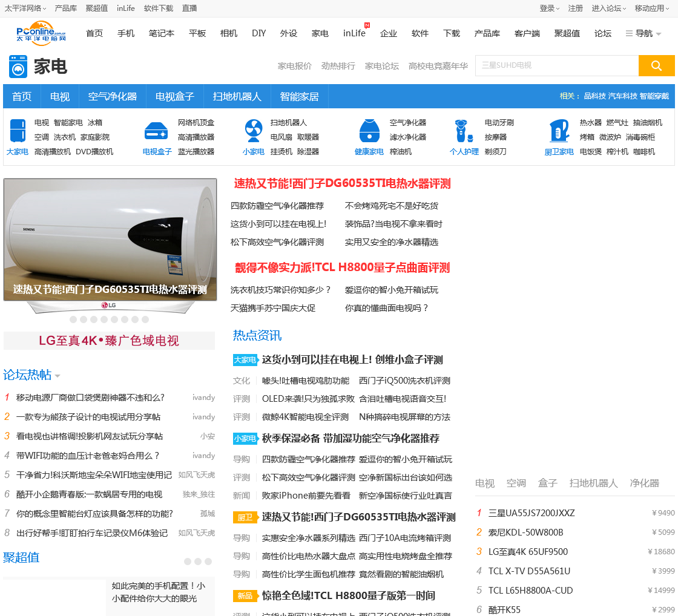Open article 这货小到可以挂在电视上! 创维小盒子评测
The width and height of the screenshot is (678, 616).
352,359
